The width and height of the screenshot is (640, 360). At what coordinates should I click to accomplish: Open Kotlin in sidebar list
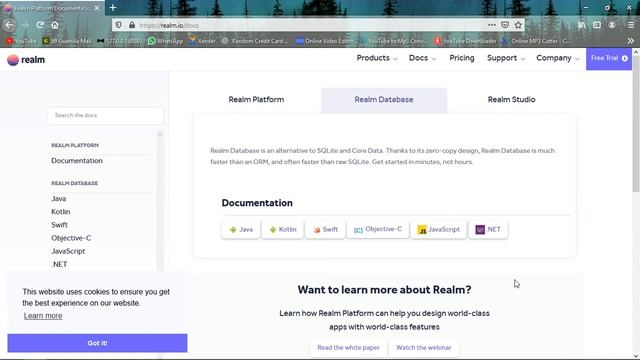point(61,212)
